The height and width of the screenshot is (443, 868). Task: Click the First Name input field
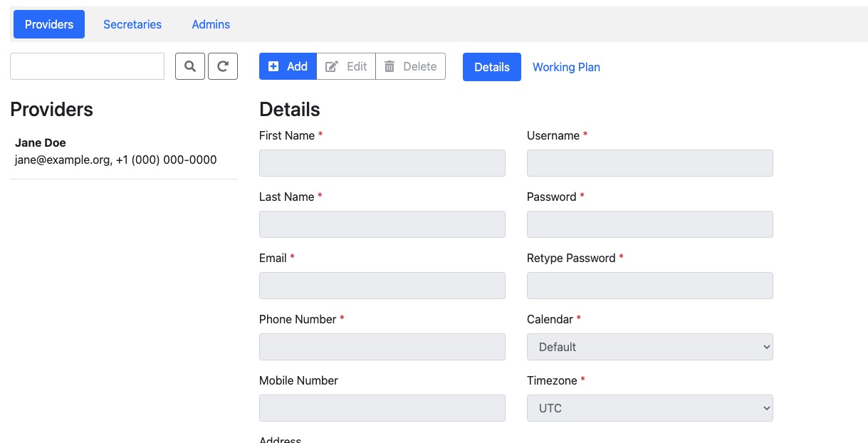(x=382, y=163)
